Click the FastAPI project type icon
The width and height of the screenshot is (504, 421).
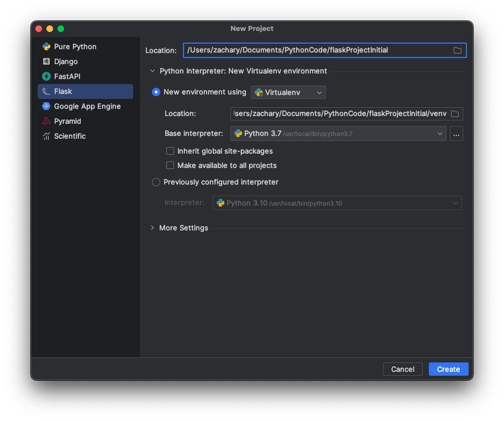click(46, 77)
